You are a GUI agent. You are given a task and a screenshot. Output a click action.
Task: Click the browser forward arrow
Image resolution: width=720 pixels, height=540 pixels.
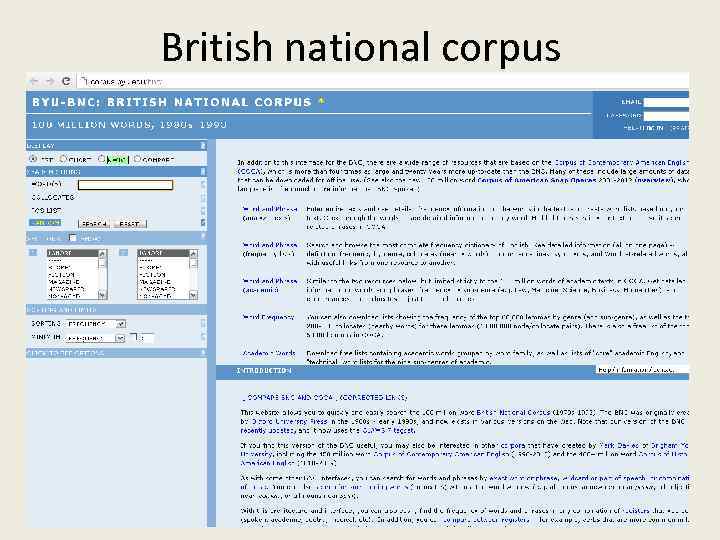(50, 81)
